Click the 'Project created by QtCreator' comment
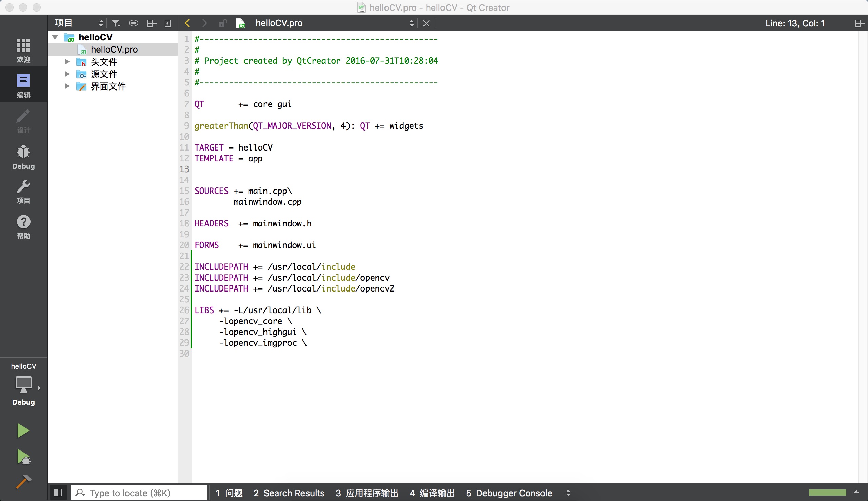Viewport: 868px width, 501px height. [x=316, y=61]
